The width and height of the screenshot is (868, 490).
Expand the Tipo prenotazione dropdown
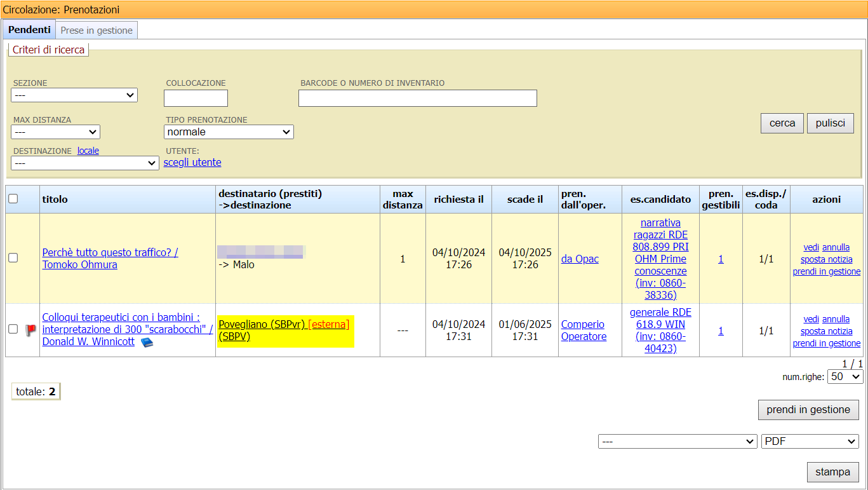coord(229,132)
